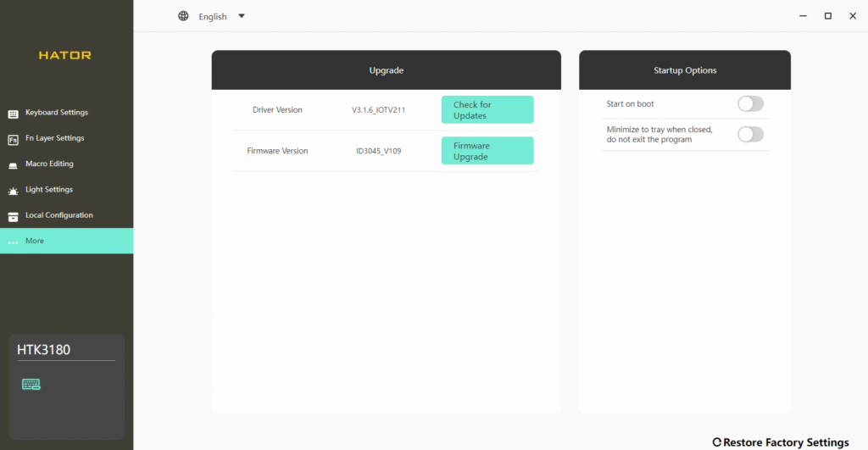Open the English language selector
The height and width of the screenshot is (450, 868).
(213, 16)
